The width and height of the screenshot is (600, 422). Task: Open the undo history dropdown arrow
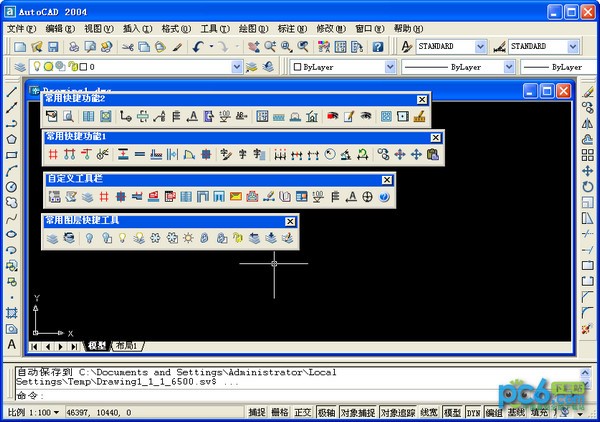click(211, 47)
